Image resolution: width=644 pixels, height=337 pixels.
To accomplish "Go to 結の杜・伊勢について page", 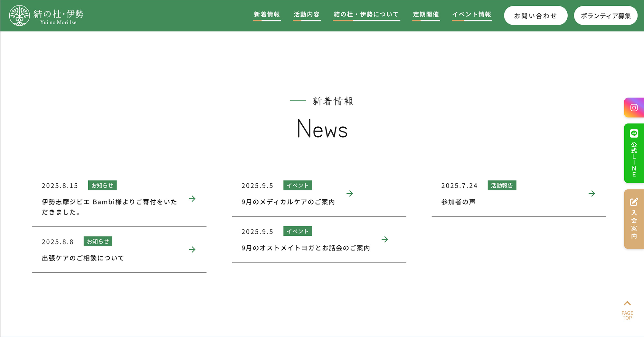I will (x=366, y=14).
